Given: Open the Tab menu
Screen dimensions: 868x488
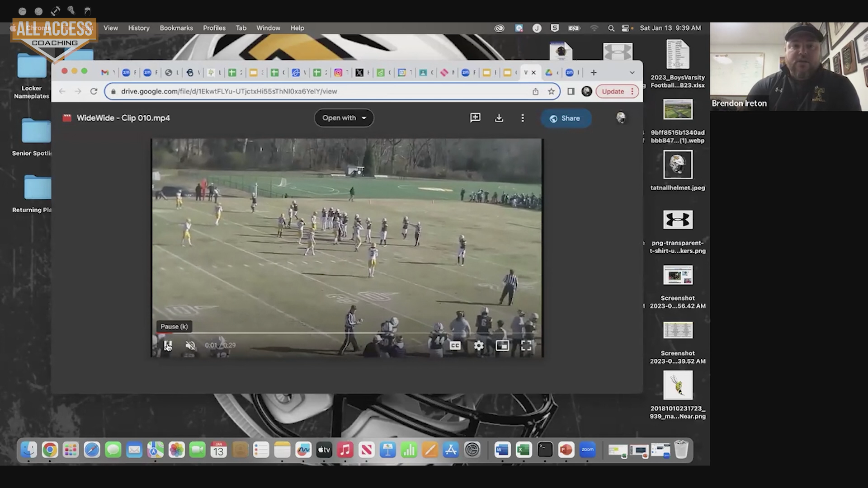Looking at the screenshot, I should point(241,28).
